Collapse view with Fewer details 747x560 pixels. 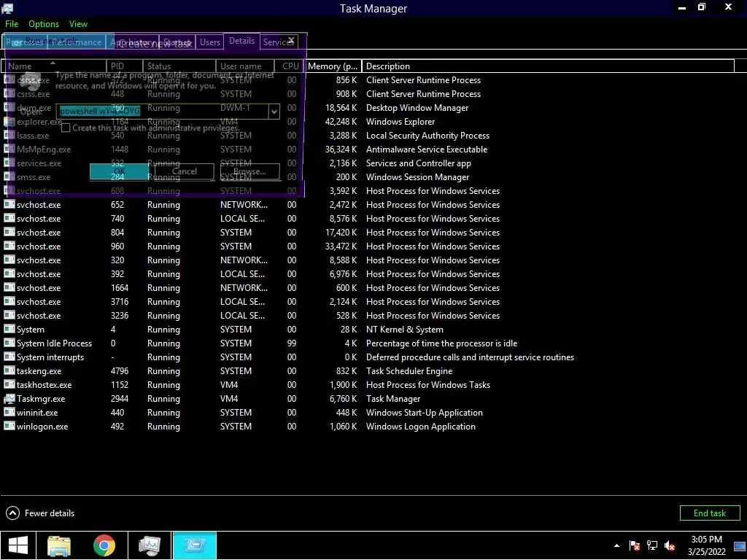[40, 513]
